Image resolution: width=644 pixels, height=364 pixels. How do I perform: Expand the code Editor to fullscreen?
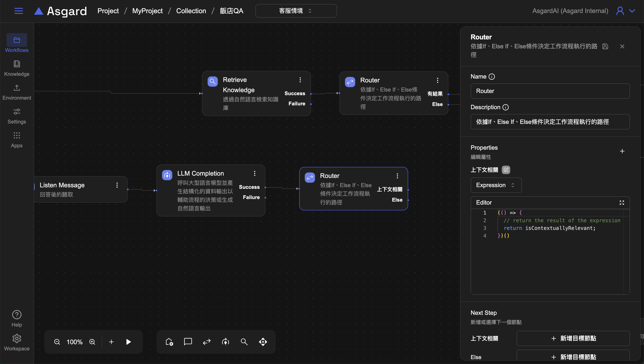click(x=622, y=202)
